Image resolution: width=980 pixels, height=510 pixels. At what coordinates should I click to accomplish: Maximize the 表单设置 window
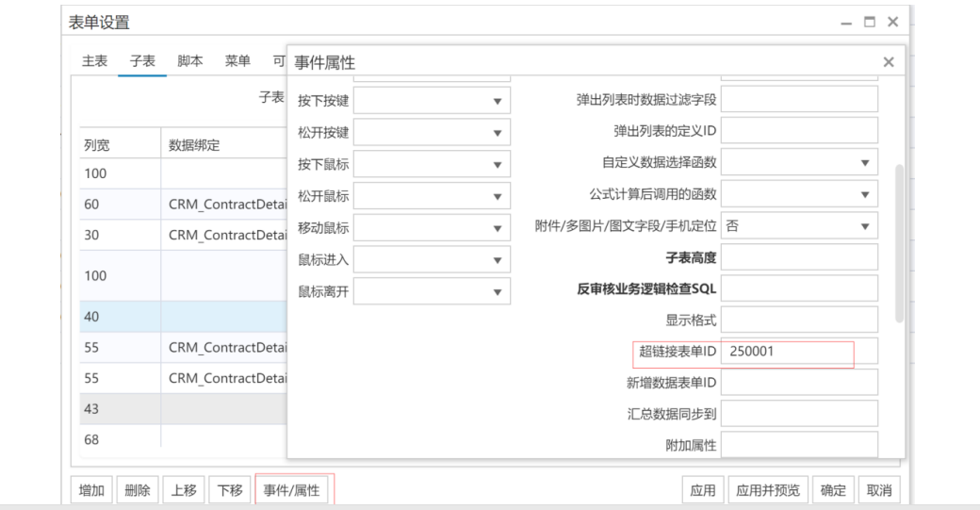(x=870, y=22)
